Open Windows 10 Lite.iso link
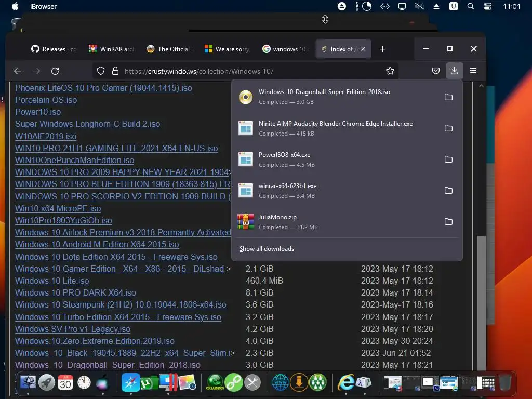This screenshot has height=399, width=532. click(52, 281)
